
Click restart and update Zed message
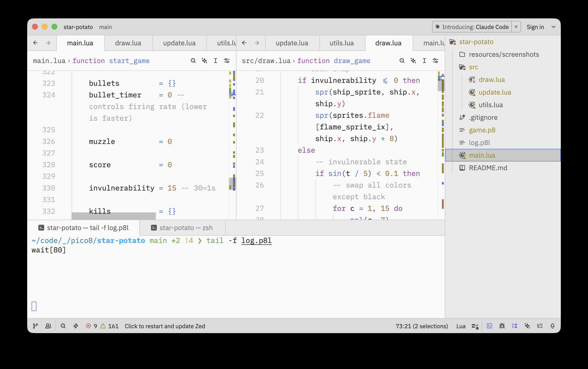165,326
